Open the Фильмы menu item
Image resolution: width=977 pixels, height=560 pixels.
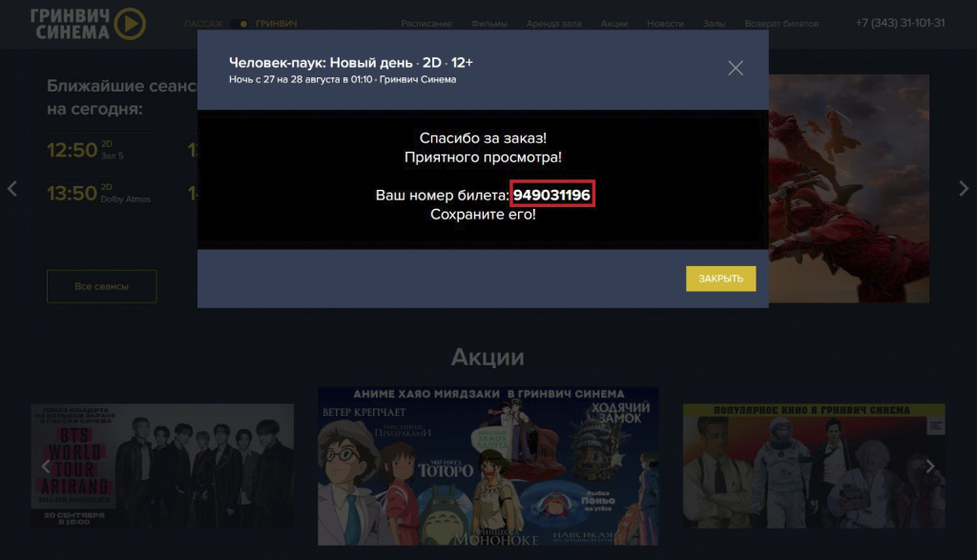pyautogui.click(x=489, y=24)
